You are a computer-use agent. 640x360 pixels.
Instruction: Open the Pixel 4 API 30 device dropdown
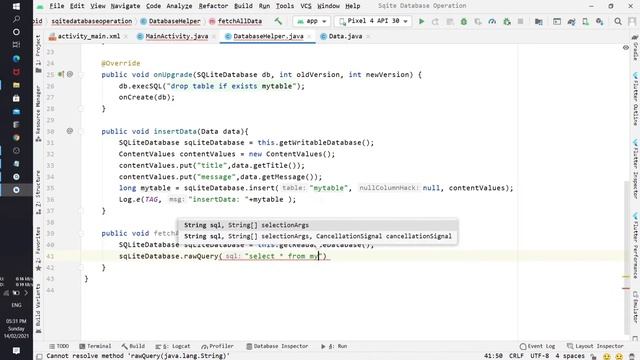tap(373, 21)
